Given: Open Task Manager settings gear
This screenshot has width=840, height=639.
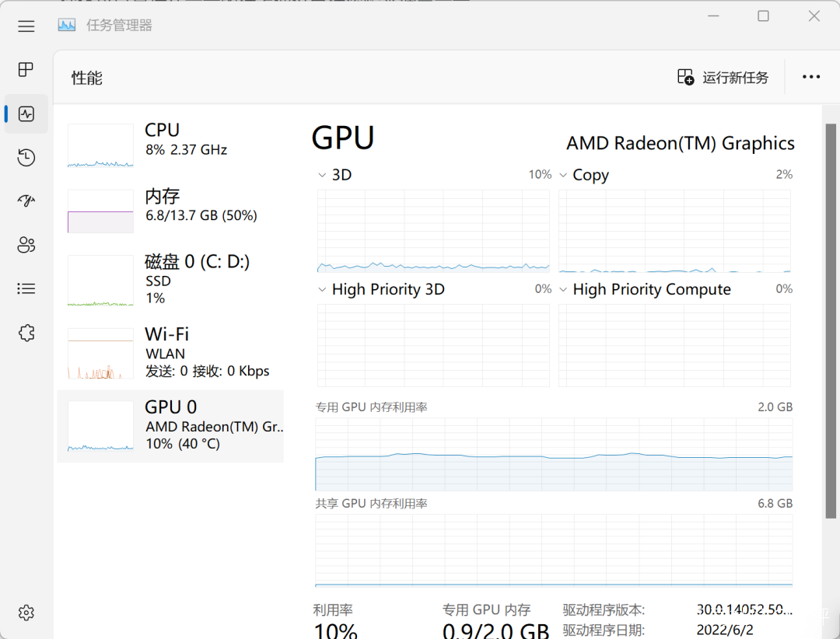Looking at the screenshot, I should click(x=26, y=613).
